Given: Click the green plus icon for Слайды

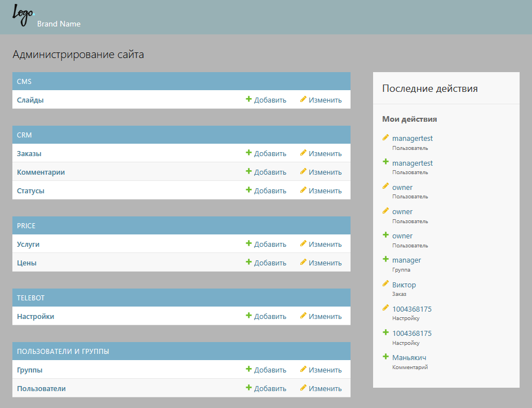Looking at the screenshot, I should click(x=249, y=99).
